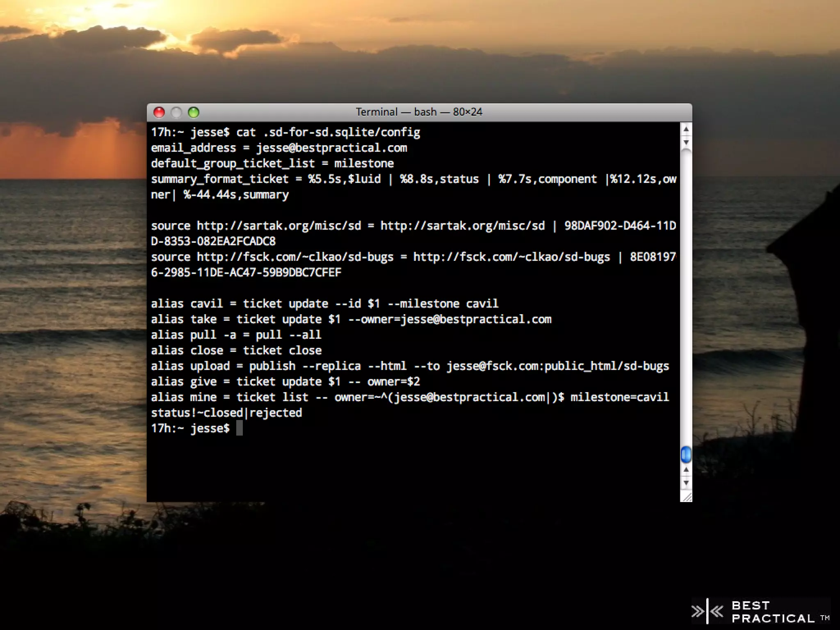Screen dimensions: 840x630
Task: Click the grey minimize window button
Action: [x=176, y=112]
